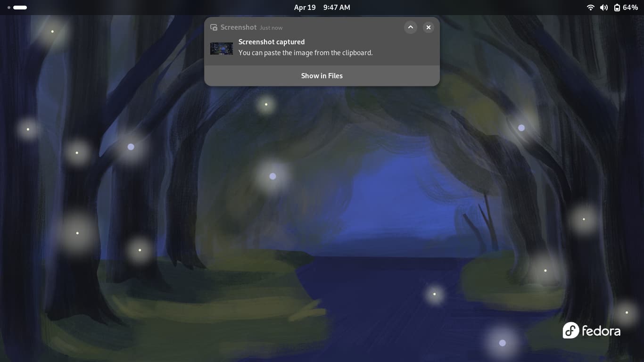Click the Screenshot notification header label
The image size is (644, 362).
click(239, 27)
